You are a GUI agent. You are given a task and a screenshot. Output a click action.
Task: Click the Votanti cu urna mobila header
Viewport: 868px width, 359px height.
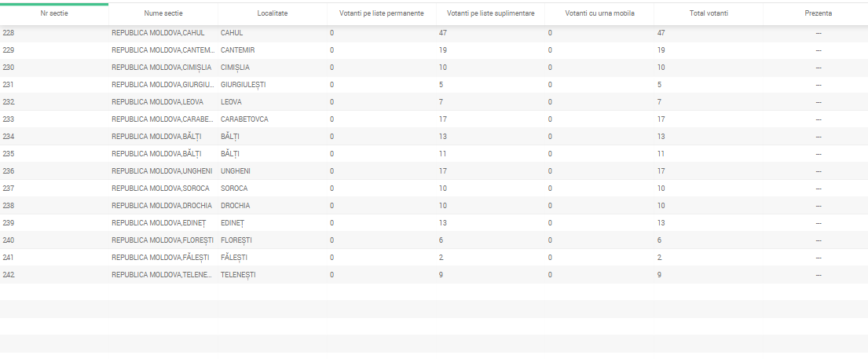click(x=599, y=13)
